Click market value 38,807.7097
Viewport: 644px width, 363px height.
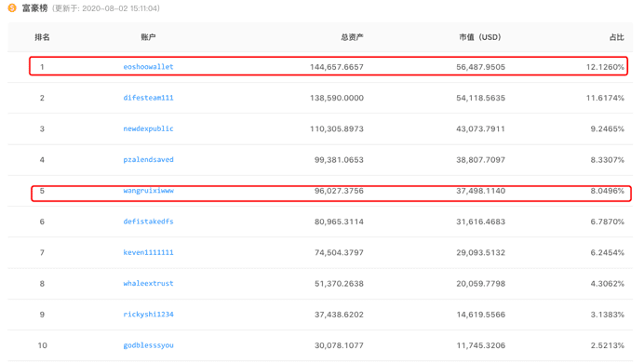[480, 160]
